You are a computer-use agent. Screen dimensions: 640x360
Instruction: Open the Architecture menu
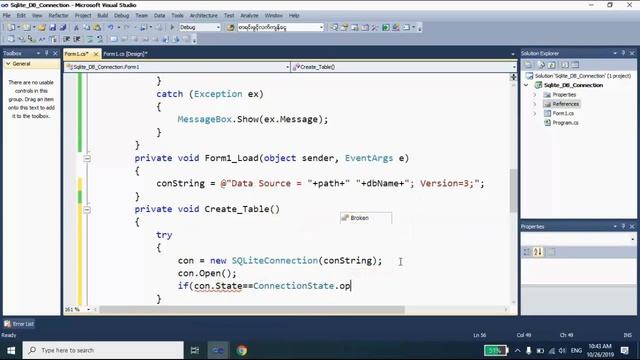pos(204,16)
